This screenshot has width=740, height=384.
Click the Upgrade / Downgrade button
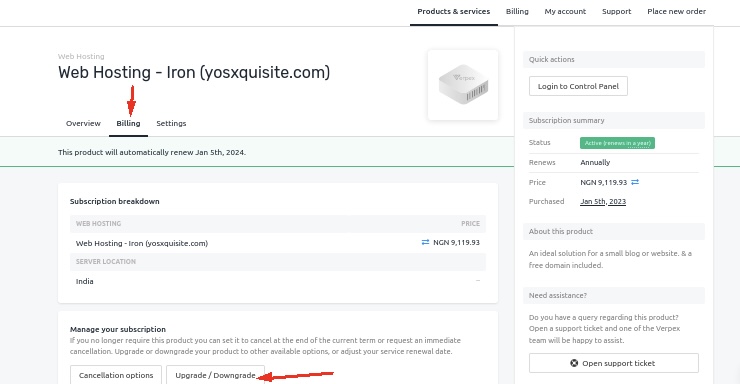pyautogui.click(x=215, y=375)
